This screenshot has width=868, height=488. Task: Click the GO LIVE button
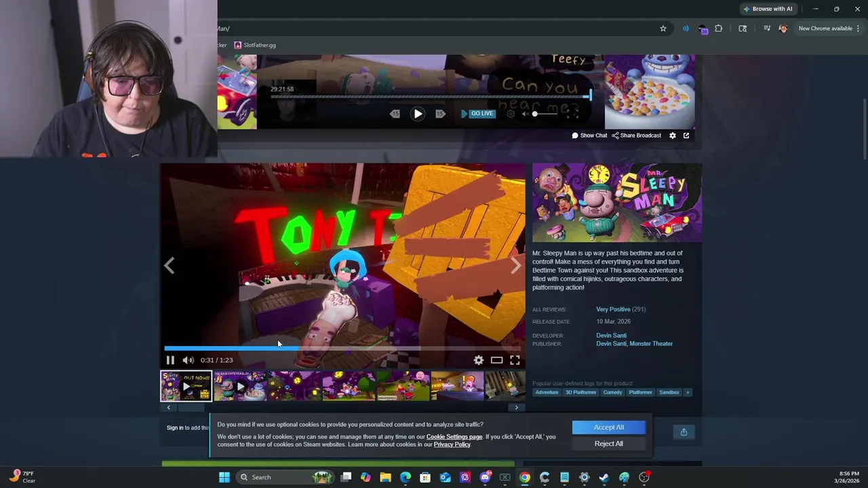[477, 113]
